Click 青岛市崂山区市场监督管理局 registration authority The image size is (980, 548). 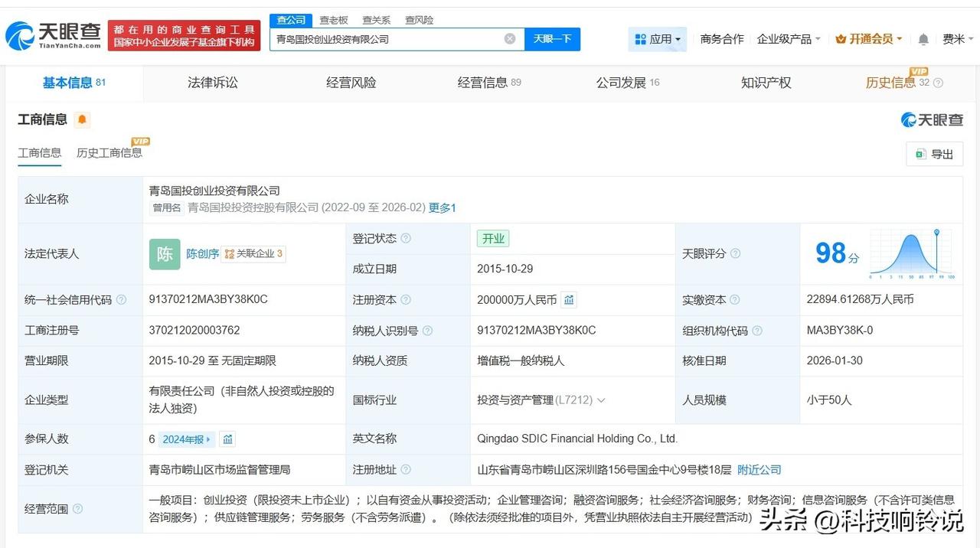[x=220, y=470]
